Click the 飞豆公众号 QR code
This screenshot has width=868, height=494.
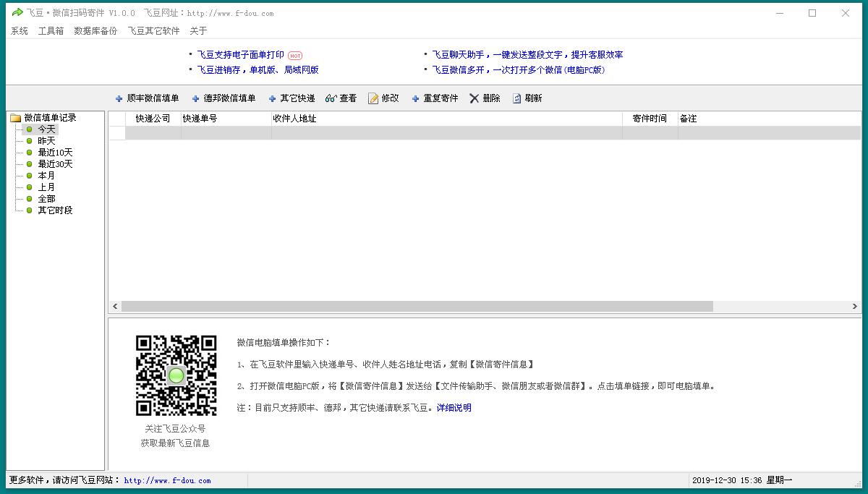pos(176,375)
